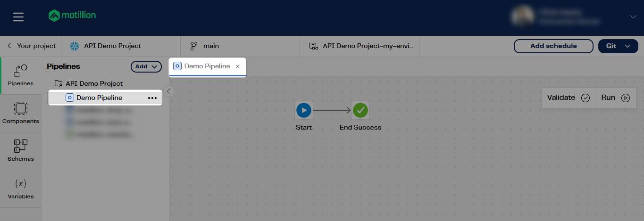Image resolution: width=644 pixels, height=221 pixels.
Task: Select Demo Pipeline in tree
Action: [99, 98]
